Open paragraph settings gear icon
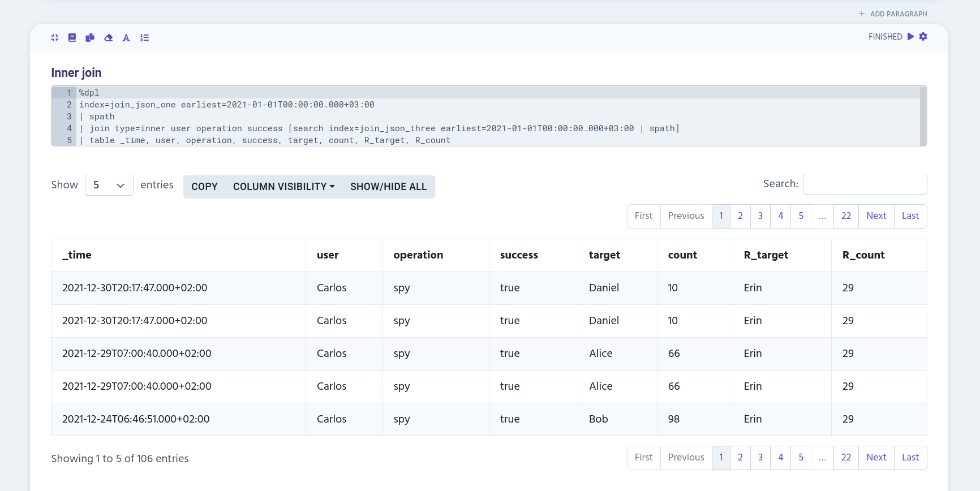Viewport: 980px width, 491px height. tap(923, 36)
